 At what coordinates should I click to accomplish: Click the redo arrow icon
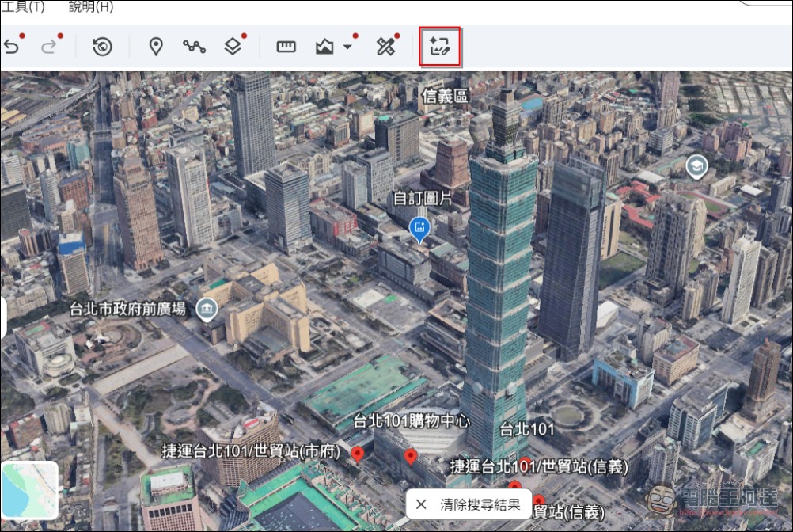pos(48,47)
